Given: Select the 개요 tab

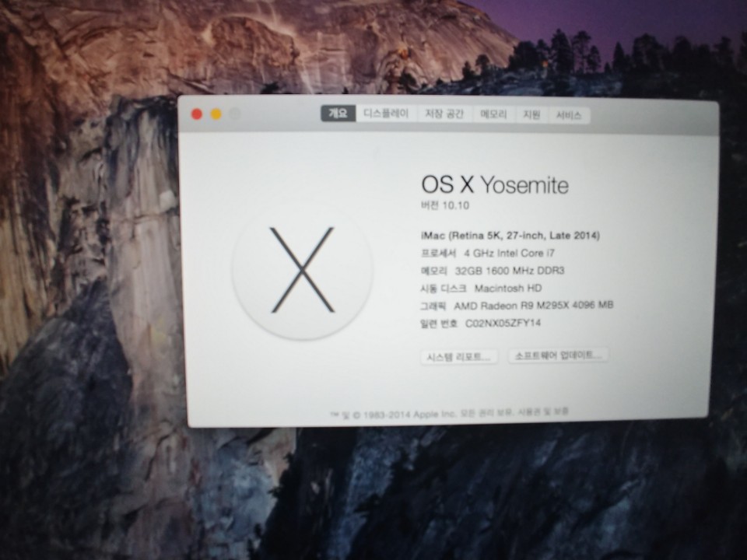Looking at the screenshot, I should click(x=338, y=114).
